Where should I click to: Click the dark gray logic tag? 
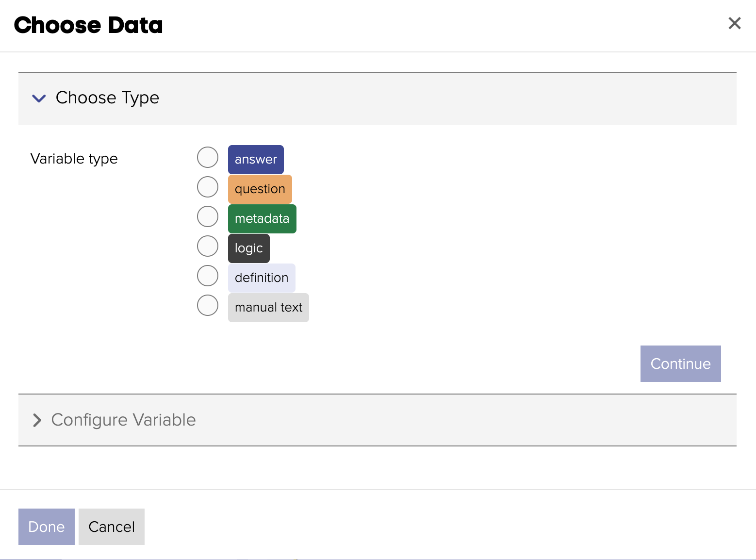248,248
